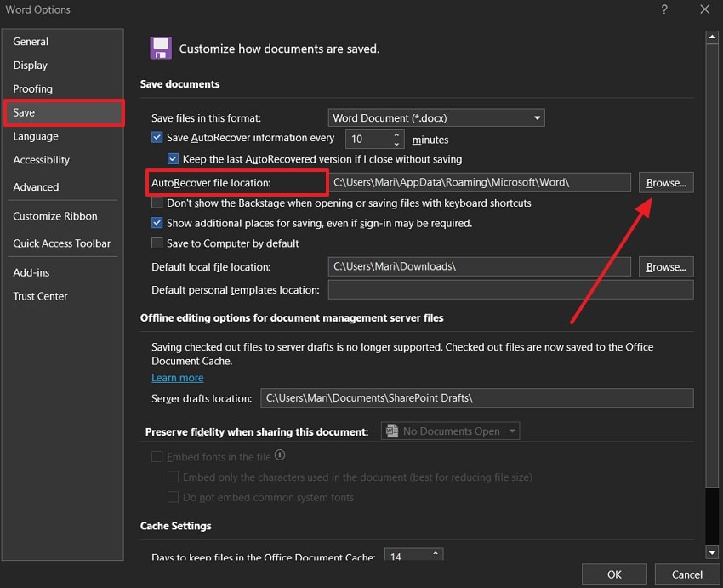Click the scrollbar down arrow
Screen dimensions: 723x588
712,552
